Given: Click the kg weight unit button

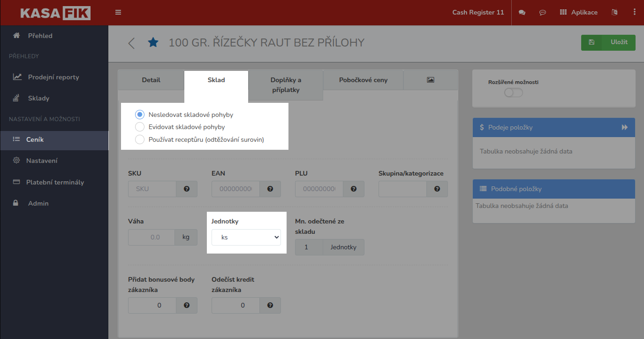Looking at the screenshot, I should [185, 237].
